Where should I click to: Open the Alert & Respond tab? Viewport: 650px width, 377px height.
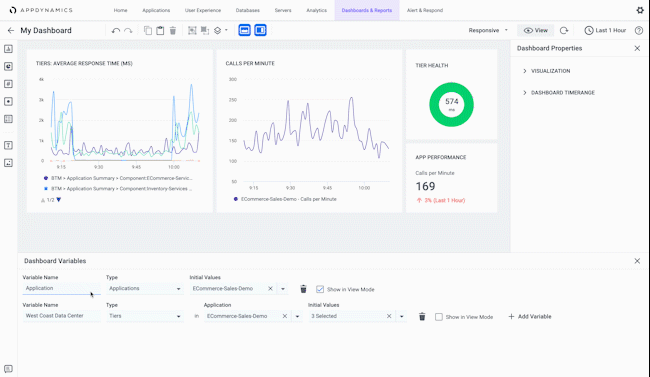425,10
